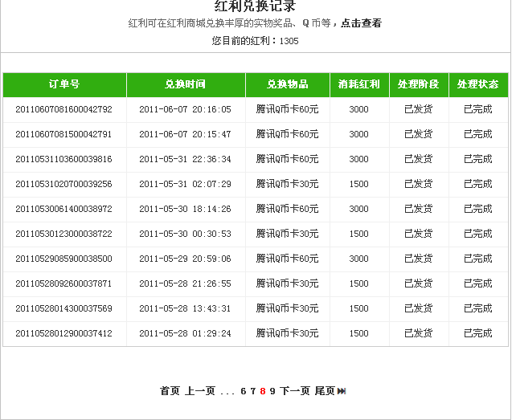Image resolution: width=512 pixels, height=420 pixels.
Task: Open page 7 in pagination
Action: point(253,391)
